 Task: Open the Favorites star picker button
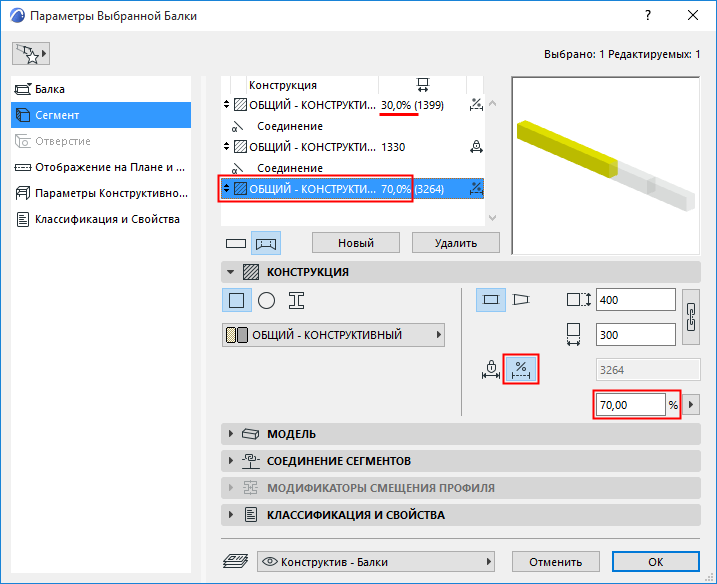click(x=31, y=54)
